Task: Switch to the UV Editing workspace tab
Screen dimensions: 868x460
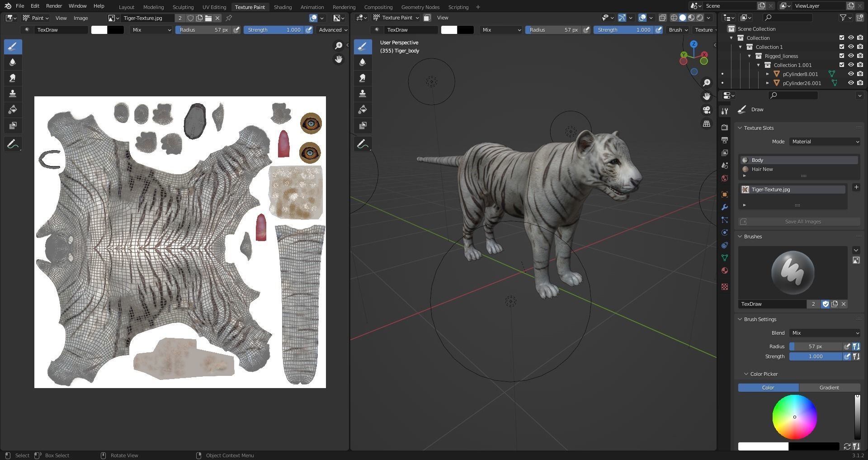Action: [214, 7]
